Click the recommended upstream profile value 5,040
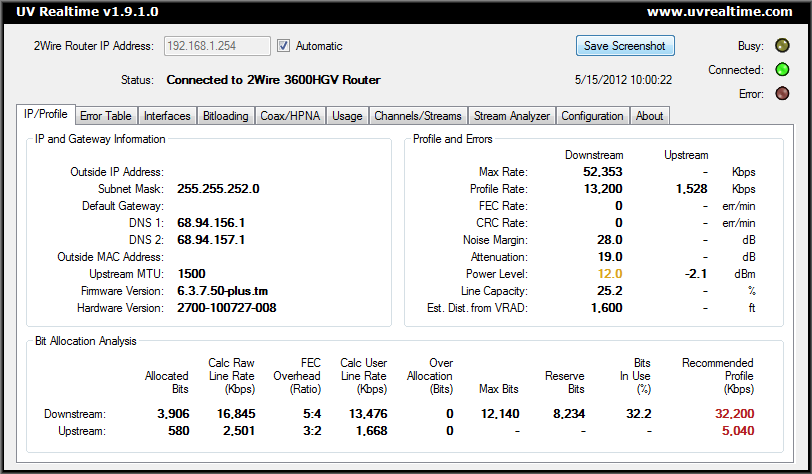The width and height of the screenshot is (812, 474). coord(737,430)
